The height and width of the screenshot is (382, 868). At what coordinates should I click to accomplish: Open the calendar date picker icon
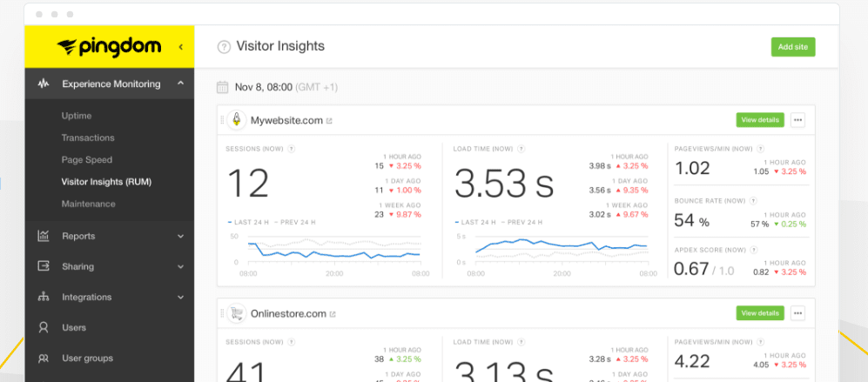223,87
